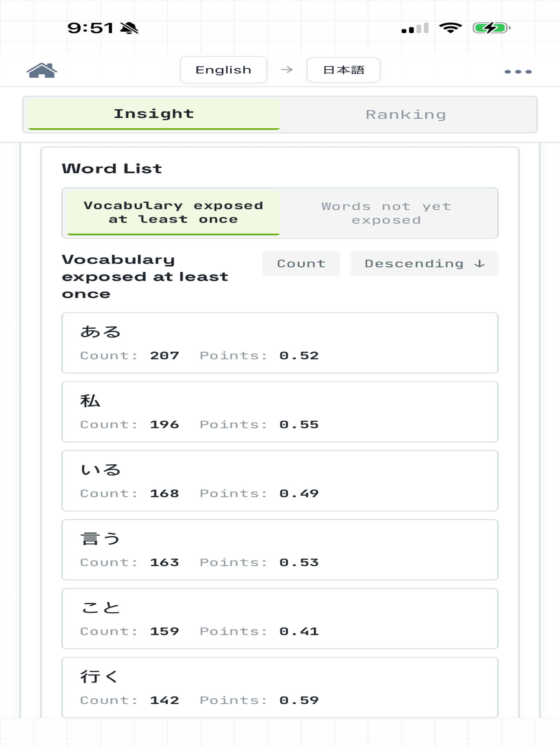Tap the Wi-Fi status icon
Screen dimensions: 560x747
click(x=451, y=28)
